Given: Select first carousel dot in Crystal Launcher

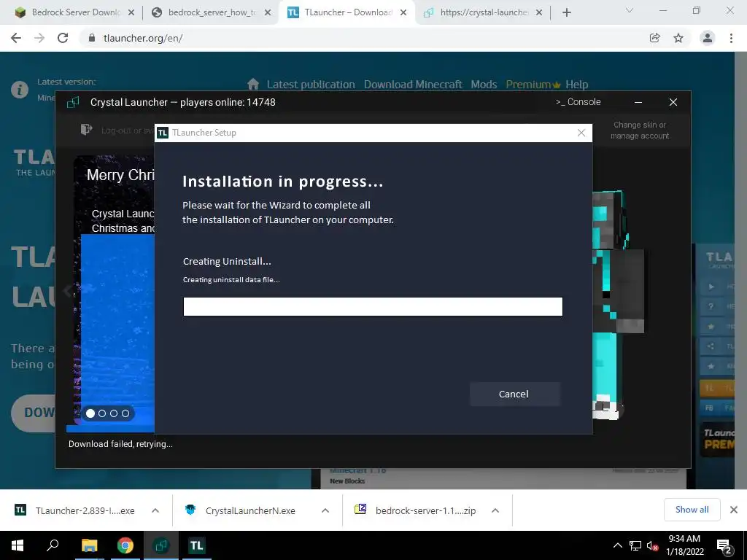Looking at the screenshot, I should tap(90, 413).
